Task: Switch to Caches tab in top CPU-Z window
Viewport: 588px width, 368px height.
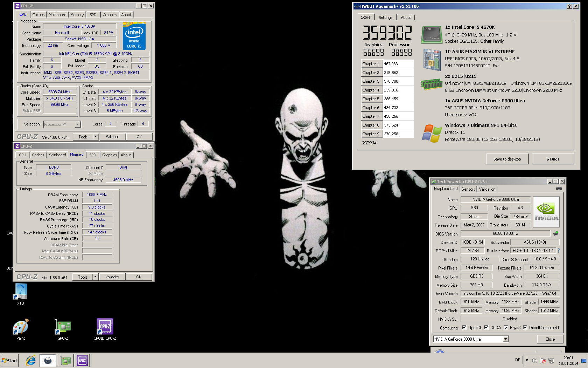Action: pyautogui.click(x=38, y=15)
